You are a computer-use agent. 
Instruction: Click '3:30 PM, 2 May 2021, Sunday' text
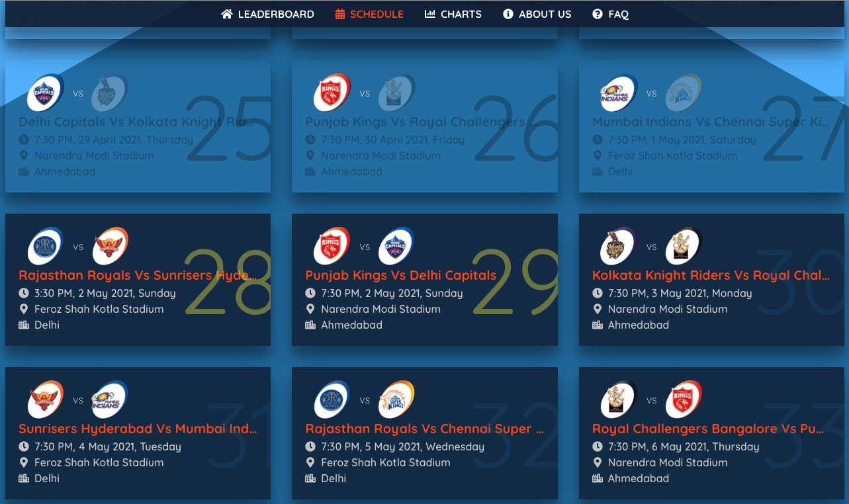[105, 293]
